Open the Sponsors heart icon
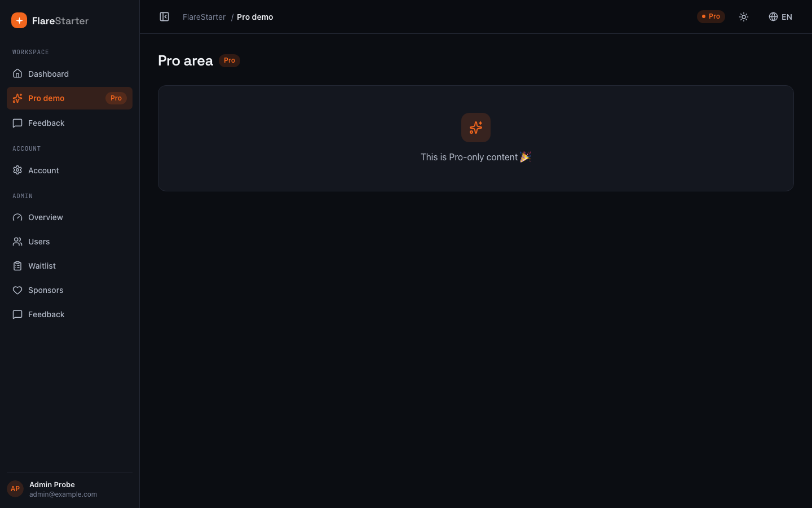Image resolution: width=812 pixels, height=508 pixels. (17, 290)
